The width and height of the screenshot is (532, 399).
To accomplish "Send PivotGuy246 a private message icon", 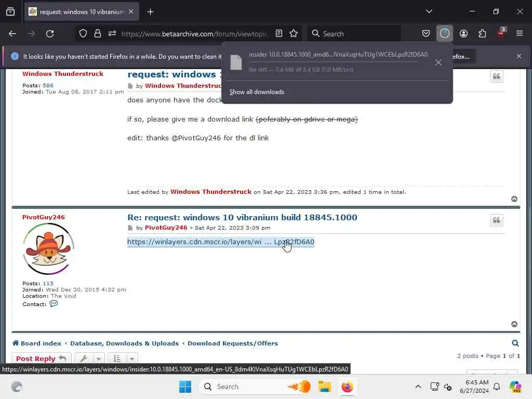I will coord(54,303).
